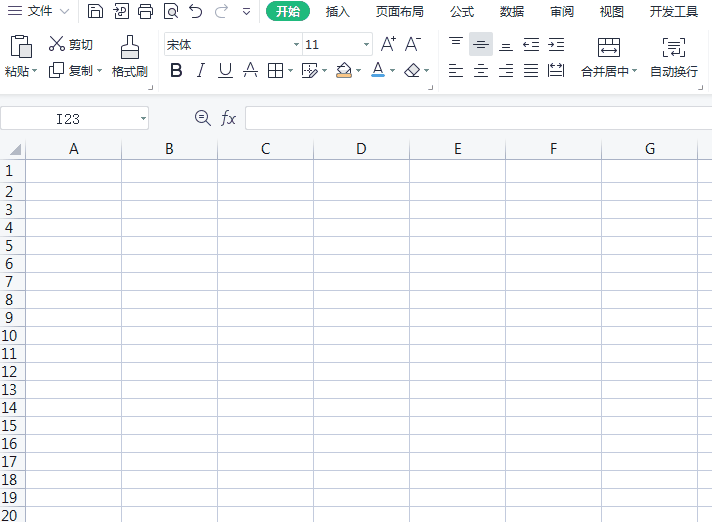
Task: Switch to the 开发工具 tab
Action: point(673,11)
